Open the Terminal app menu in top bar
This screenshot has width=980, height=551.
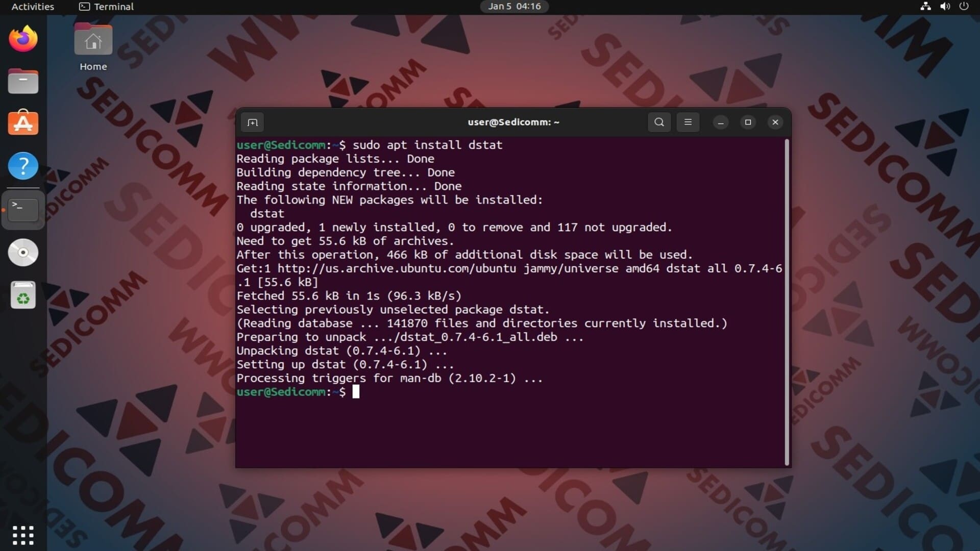coord(106,7)
